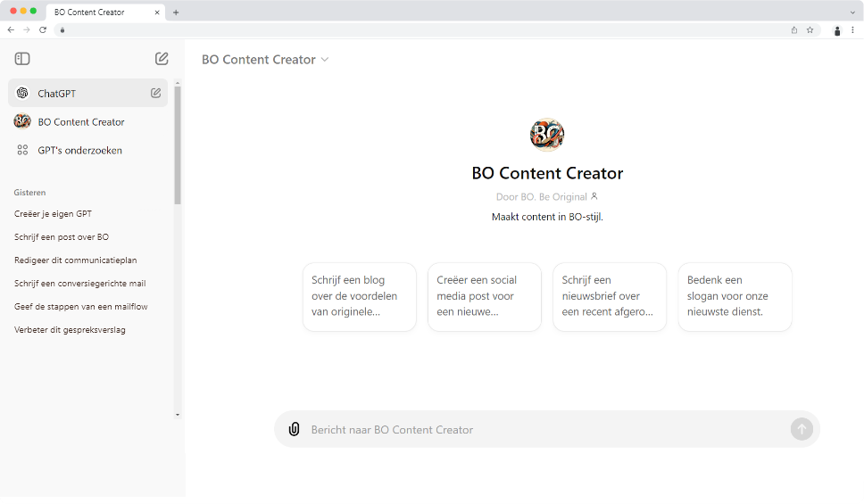Go forward with the browser forward arrow
This screenshot has height=504, width=864.
click(27, 29)
